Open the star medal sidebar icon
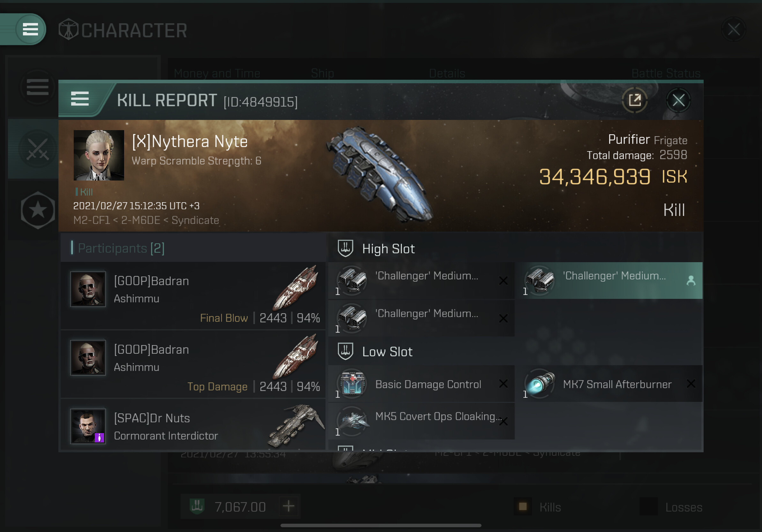Image resolution: width=762 pixels, height=532 pixels. (38, 210)
